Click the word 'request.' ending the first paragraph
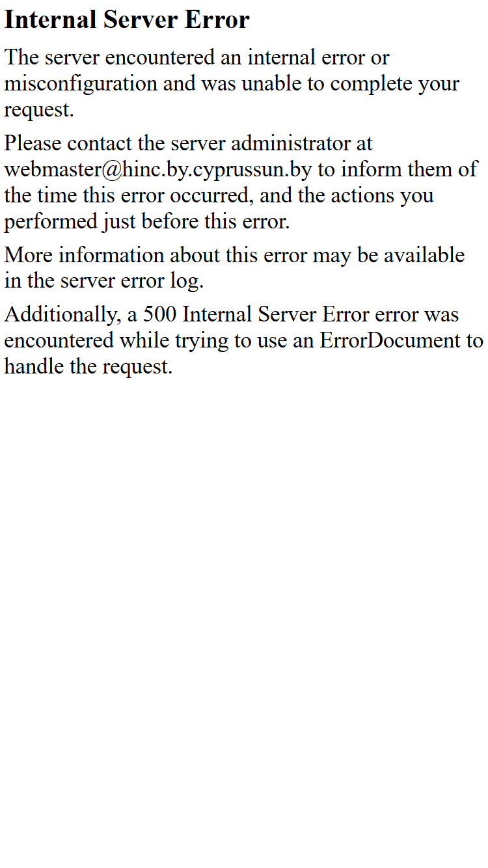488x868 pixels. coord(39,111)
